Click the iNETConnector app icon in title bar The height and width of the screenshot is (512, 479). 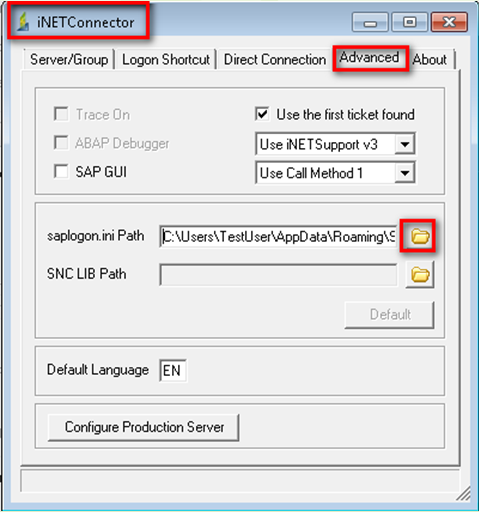(23, 22)
